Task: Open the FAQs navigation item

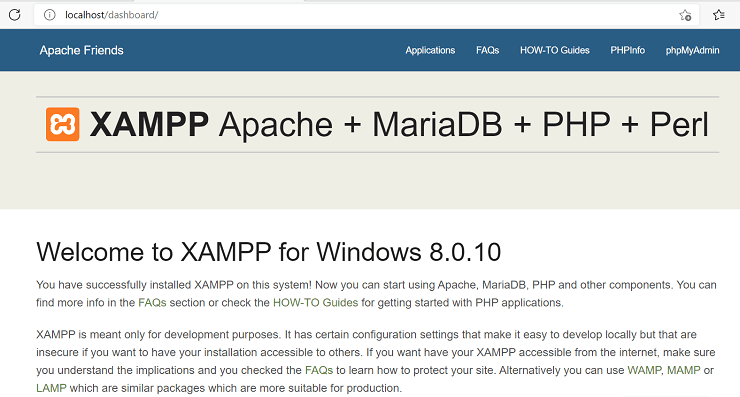Action: click(488, 50)
